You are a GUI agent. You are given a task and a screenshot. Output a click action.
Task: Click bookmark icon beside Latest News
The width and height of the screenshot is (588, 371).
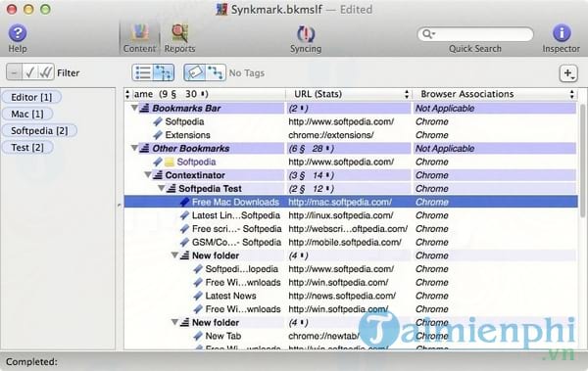point(198,296)
